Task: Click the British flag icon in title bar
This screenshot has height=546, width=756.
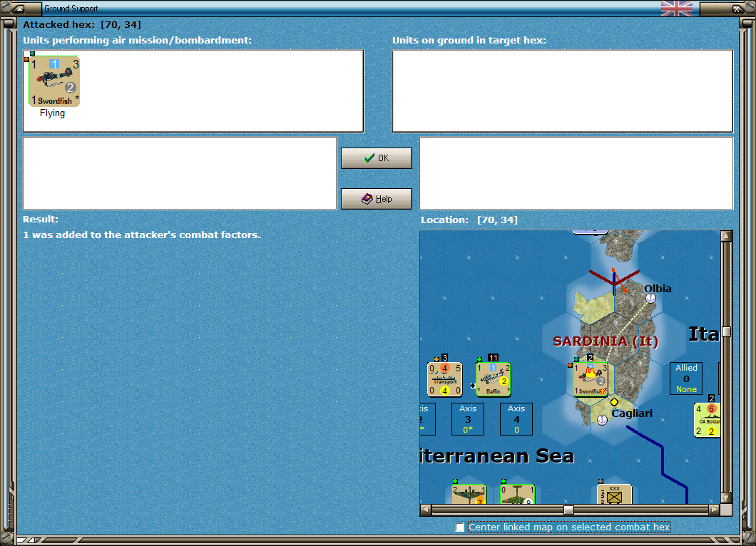Action: [x=676, y=8]
